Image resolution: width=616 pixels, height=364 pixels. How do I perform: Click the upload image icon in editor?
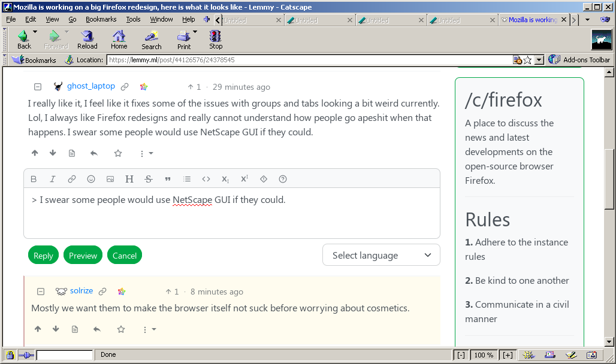click(x=110, y=179)
